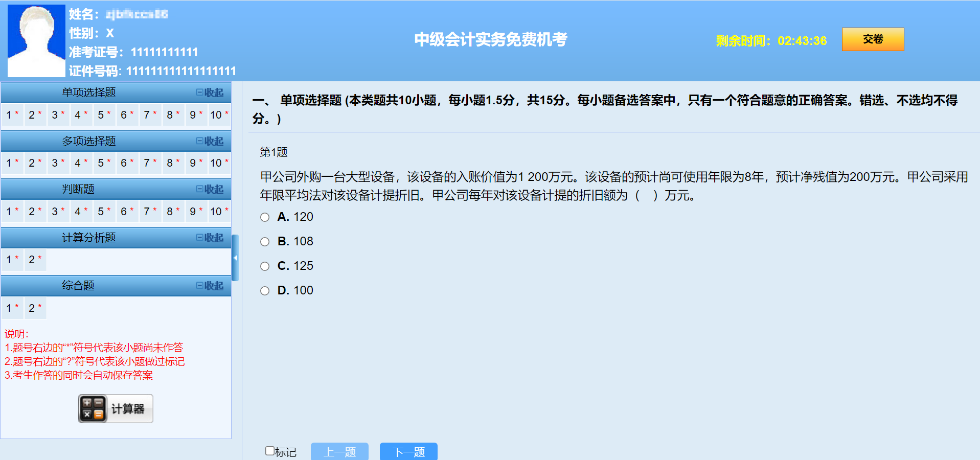Select answer option A. 120
Image resolution: width=980 pixels, height=460 pixels.
(264, 217)
